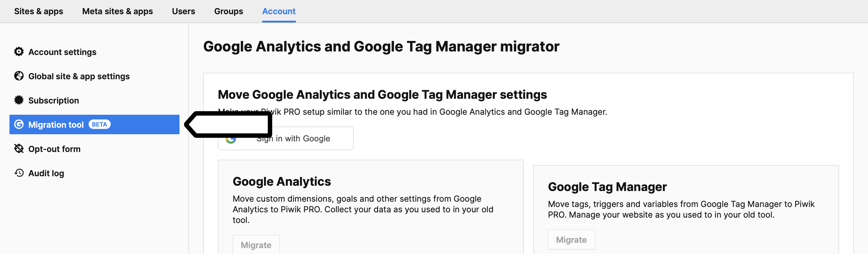868x254 pixels.
Task: Open the Groups tab
Action: coord(229,11)
